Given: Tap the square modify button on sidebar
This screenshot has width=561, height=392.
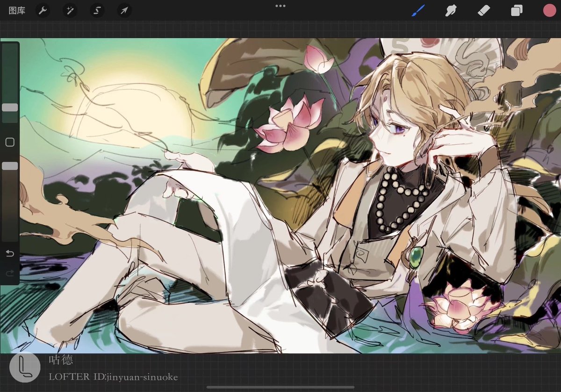Looking at the screenshot, I should 10,142.
